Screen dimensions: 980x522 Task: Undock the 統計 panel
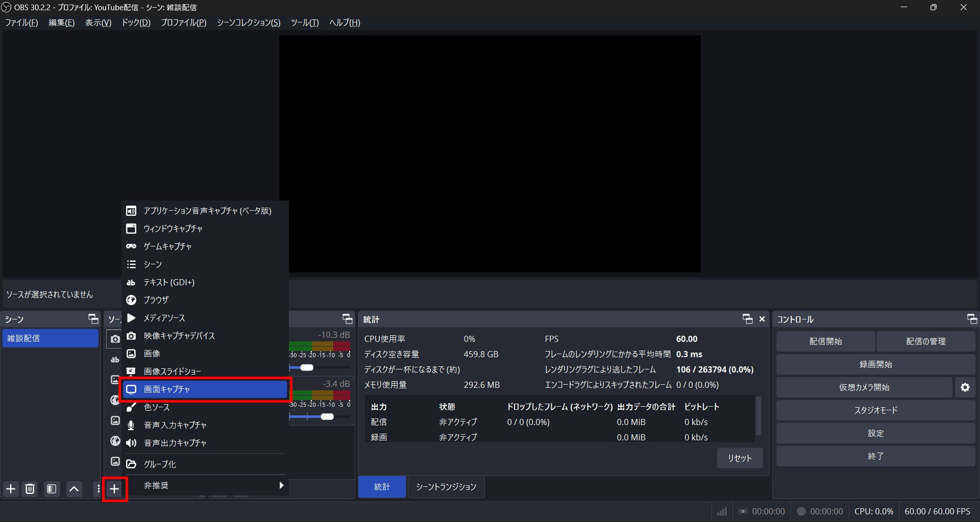click(748, 319)
